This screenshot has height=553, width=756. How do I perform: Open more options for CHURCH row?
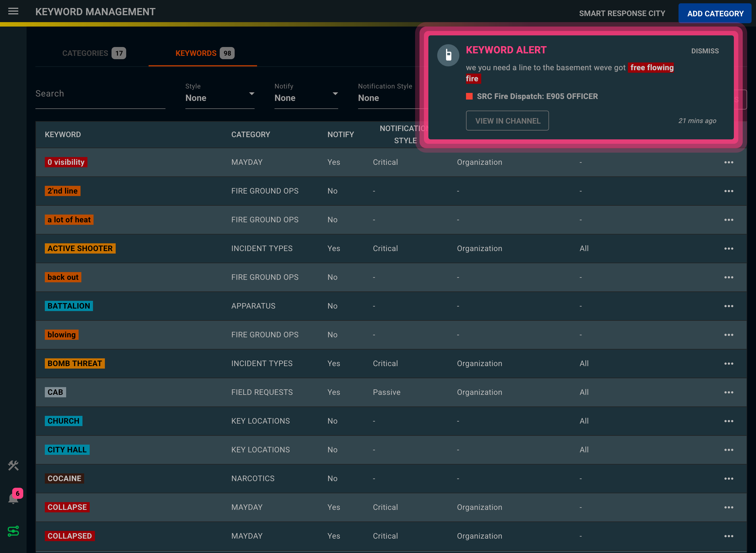click(x=729, y=421)
